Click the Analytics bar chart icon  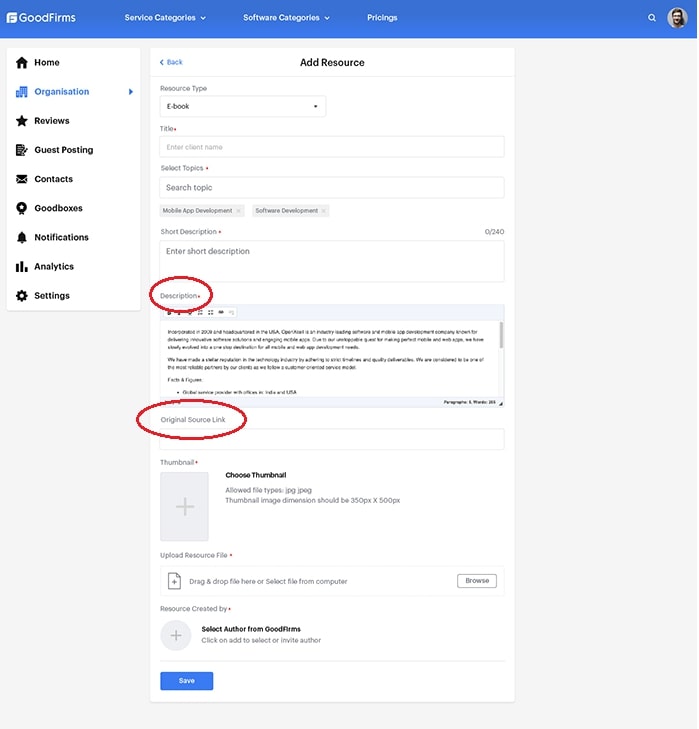coord(22,266)
